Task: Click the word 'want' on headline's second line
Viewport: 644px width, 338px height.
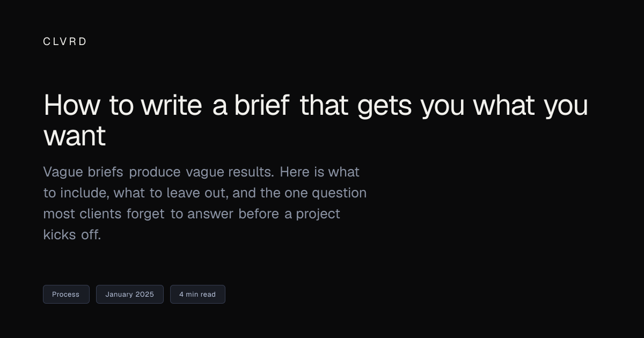Action: point(75,136)
